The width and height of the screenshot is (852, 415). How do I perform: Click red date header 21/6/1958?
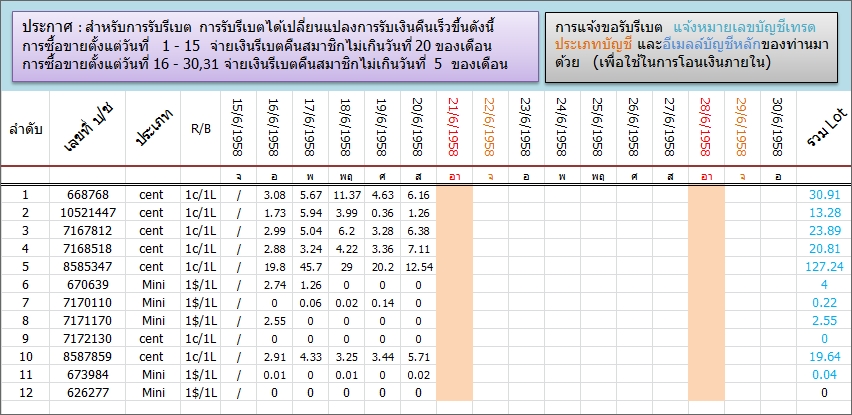454,128
